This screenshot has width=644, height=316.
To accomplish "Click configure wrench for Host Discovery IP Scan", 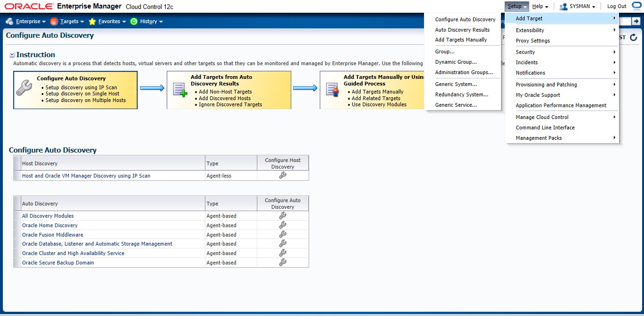I will pos(282,175).
